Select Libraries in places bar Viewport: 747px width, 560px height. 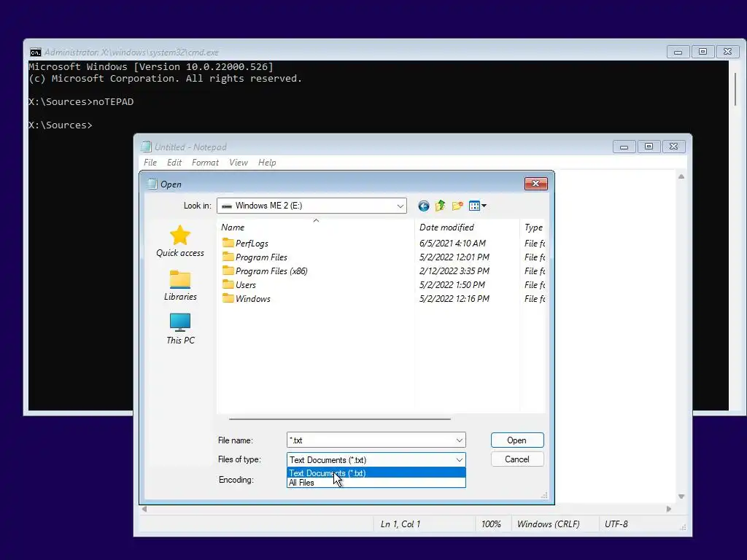tap(180, 285)
